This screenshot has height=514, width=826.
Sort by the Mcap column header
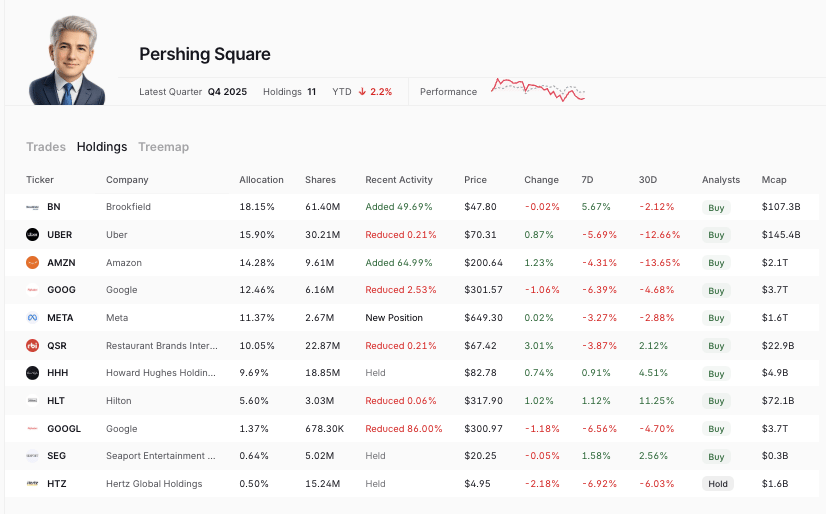[x=774, y=180]
